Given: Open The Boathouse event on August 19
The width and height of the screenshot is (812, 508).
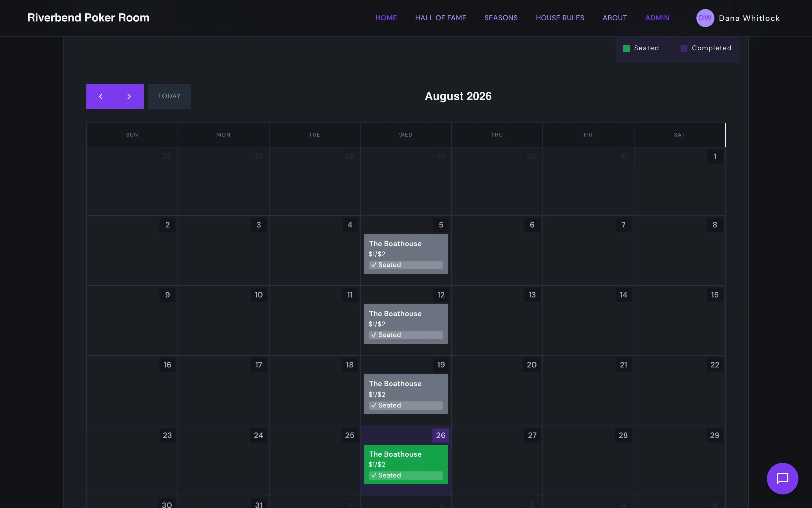Looking at the screenshot, I should click(406, 394).
